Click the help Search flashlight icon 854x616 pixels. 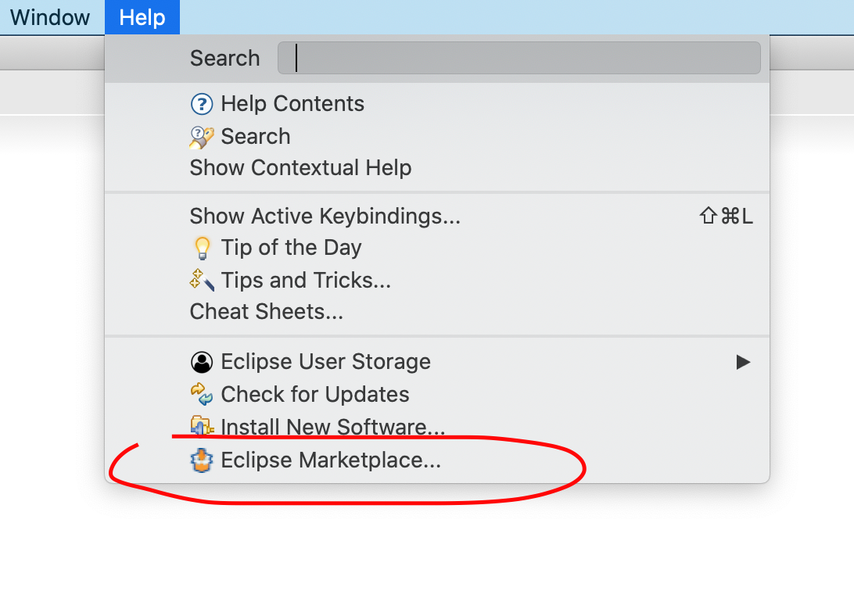click(202, 138)
